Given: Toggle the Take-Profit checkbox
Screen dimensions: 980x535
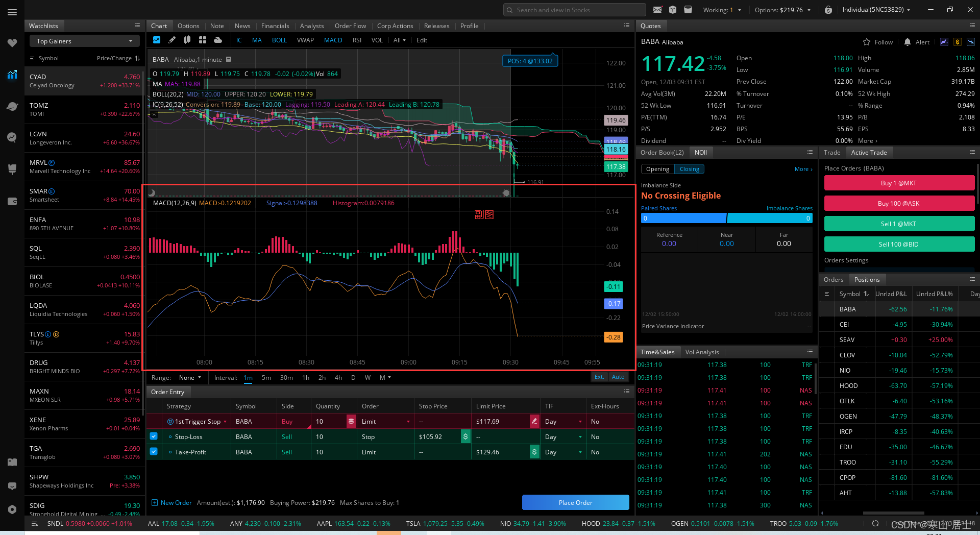Looking at the screenshot, I should pos(154,452).
